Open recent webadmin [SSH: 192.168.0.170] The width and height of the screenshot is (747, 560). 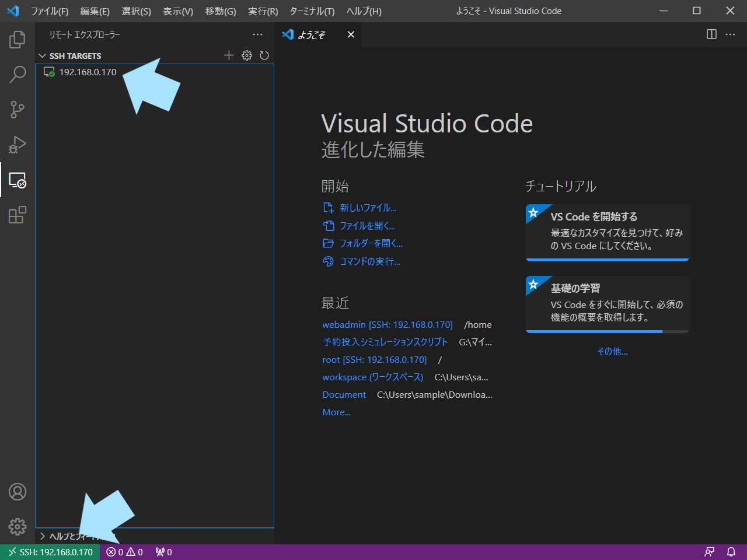(388, 324)
